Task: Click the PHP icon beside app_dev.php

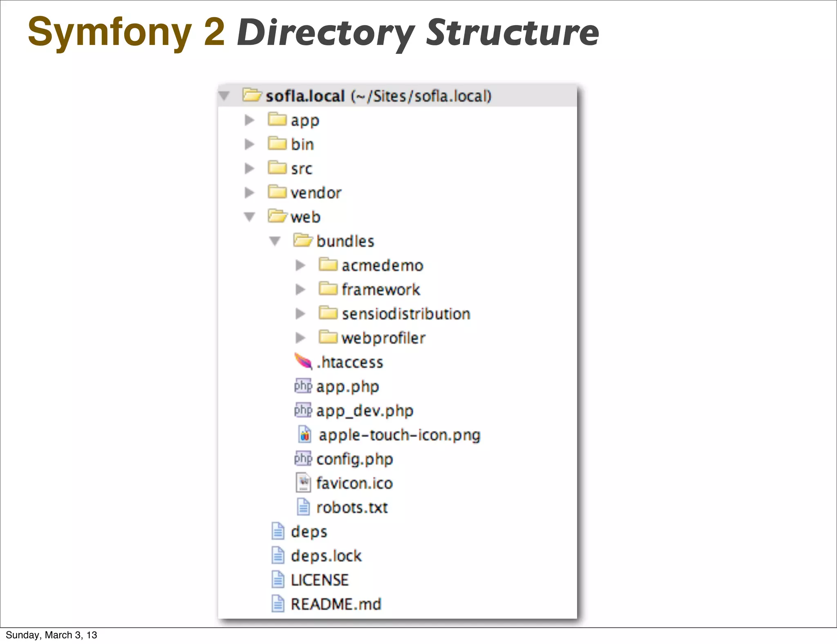Action: click(x=303, y=410)
